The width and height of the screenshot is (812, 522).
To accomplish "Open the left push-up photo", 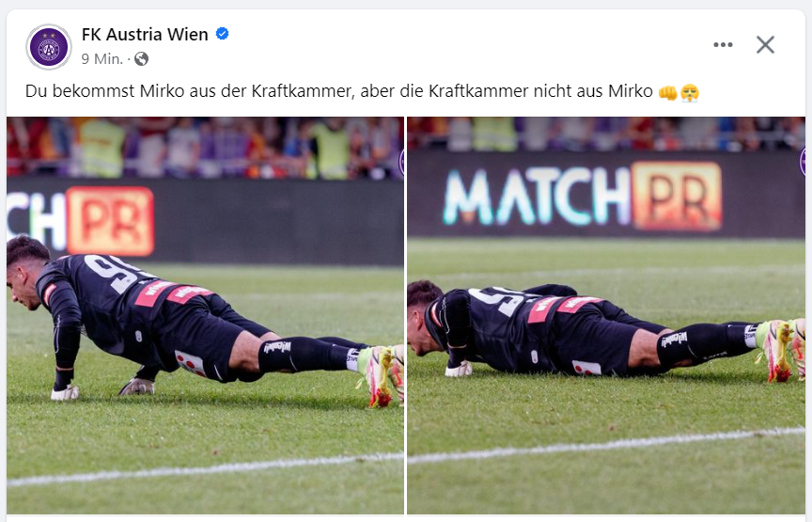I will click(x=205, y=315).
